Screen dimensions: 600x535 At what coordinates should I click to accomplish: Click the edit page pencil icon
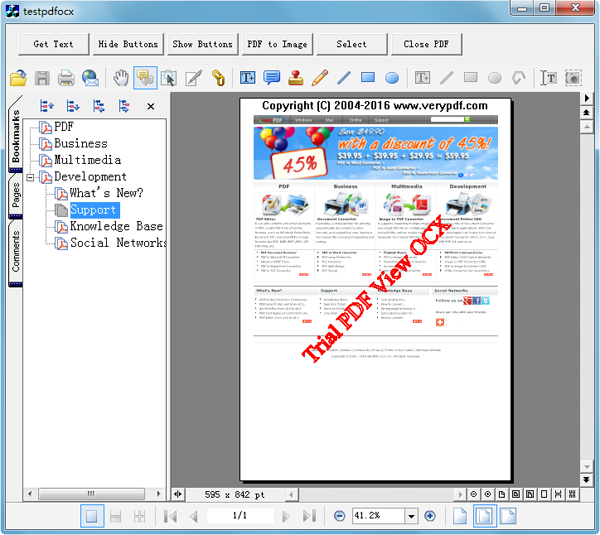click(193, 78)
